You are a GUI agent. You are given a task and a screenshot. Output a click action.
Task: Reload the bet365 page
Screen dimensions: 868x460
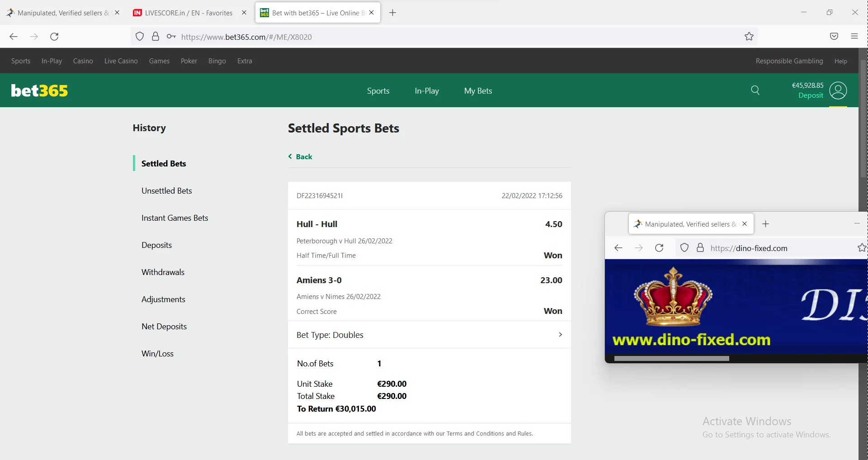pyautogui.click(x=54, y=37)
